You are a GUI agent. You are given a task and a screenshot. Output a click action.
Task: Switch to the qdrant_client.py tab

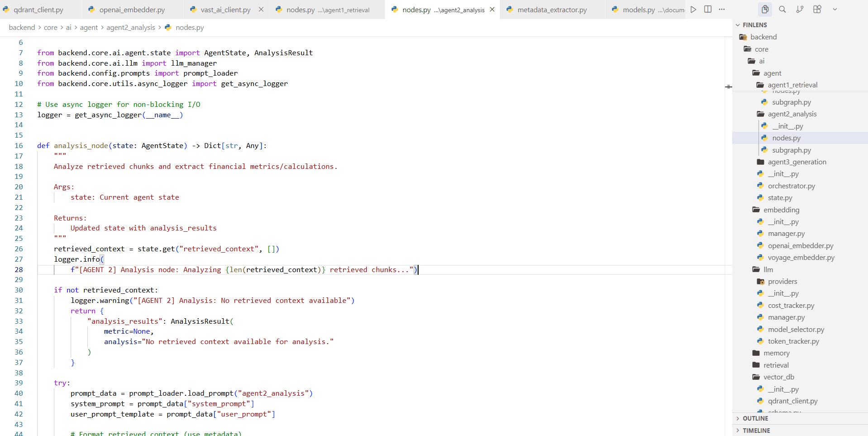[x=38, y=9]
